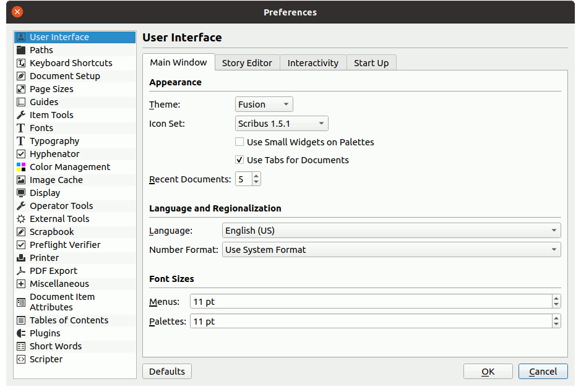This screenshot has width=581, height=392.
Task: Click the Cancel button
Action: pos(543,372)
